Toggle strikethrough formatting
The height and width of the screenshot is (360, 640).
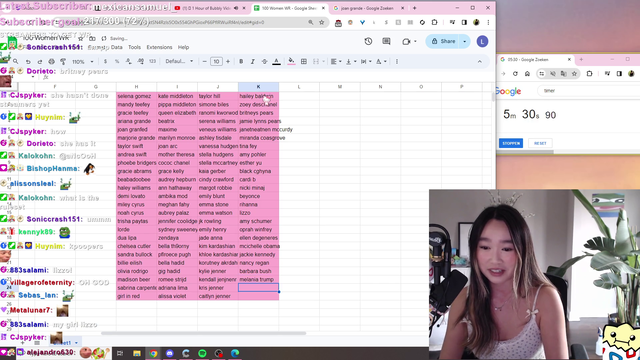(x=264, y=62)
